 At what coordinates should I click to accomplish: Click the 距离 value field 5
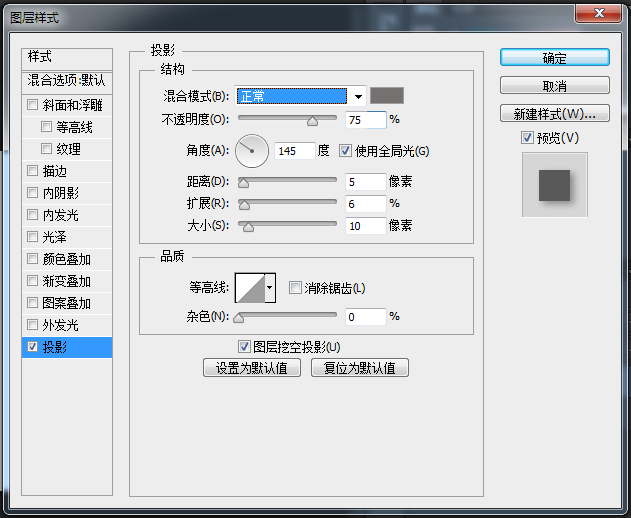click(x=366, y=182)
